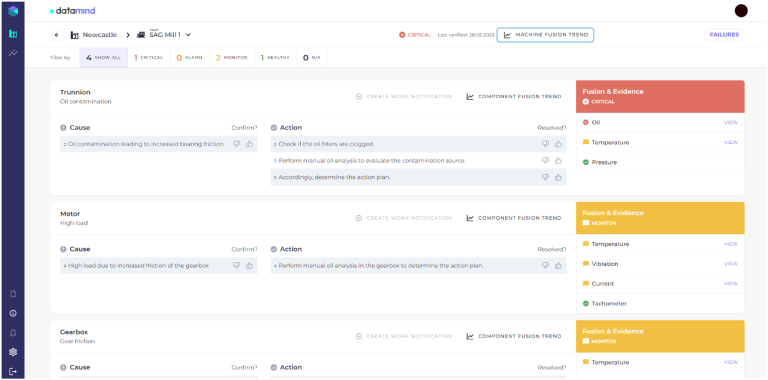View Motor Vibration evidence

tap(731, 264)
